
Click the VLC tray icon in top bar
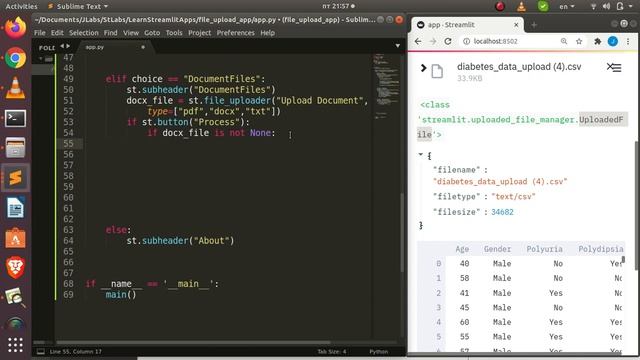521,6
